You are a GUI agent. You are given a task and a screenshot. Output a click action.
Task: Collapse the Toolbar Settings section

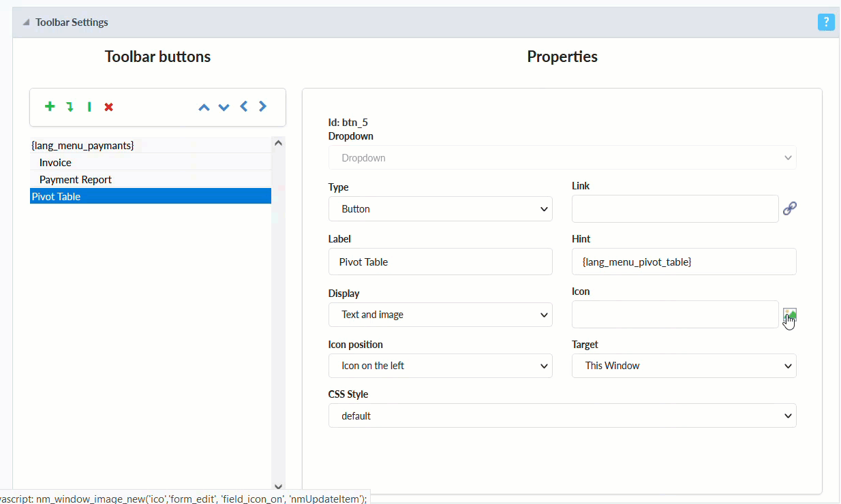click(x=27, y=22)
